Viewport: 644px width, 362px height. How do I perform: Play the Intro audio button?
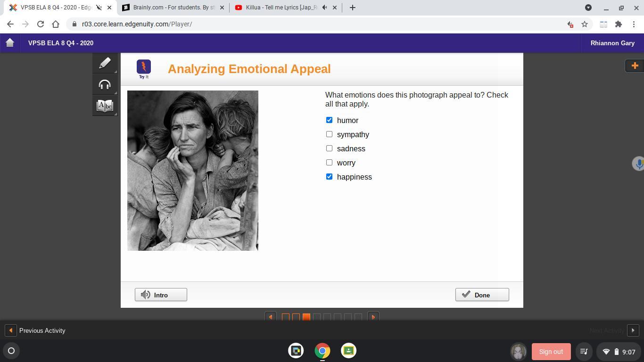tap(161, 295)
